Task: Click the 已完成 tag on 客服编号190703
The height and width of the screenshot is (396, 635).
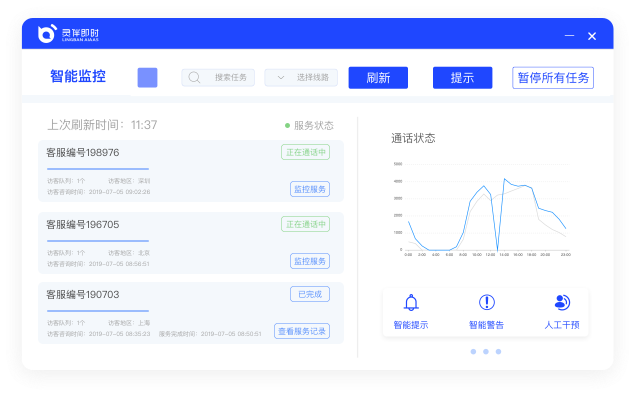Action: (x=310, y=294)
